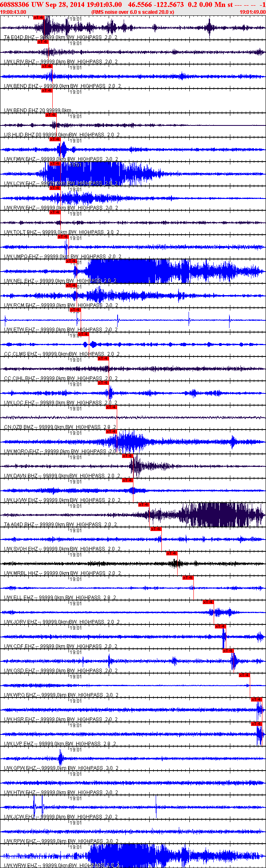Select the red pick flag on UW.FMW trace
Viewport: 266px width, 868px height.
(x=55, y=139)
